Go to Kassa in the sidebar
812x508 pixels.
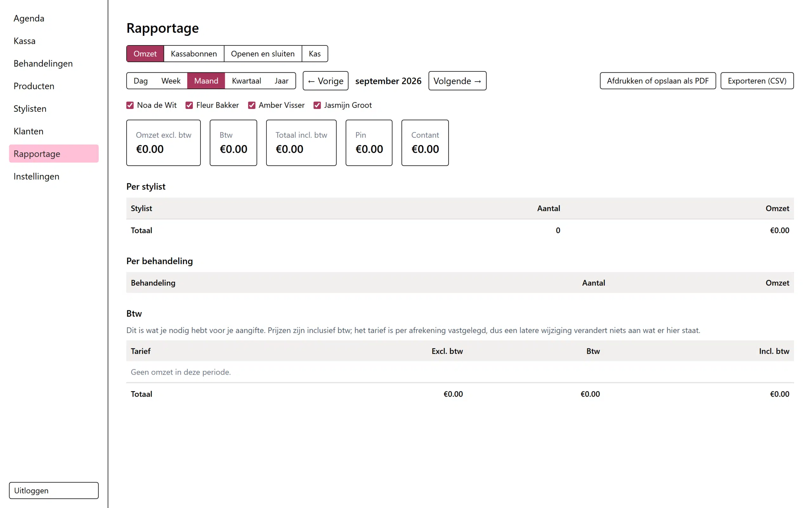[54, 41]
